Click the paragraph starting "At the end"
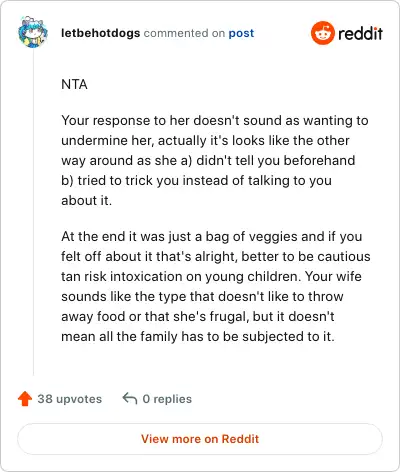This screenshot has height=472, width=400. (216, 286)
